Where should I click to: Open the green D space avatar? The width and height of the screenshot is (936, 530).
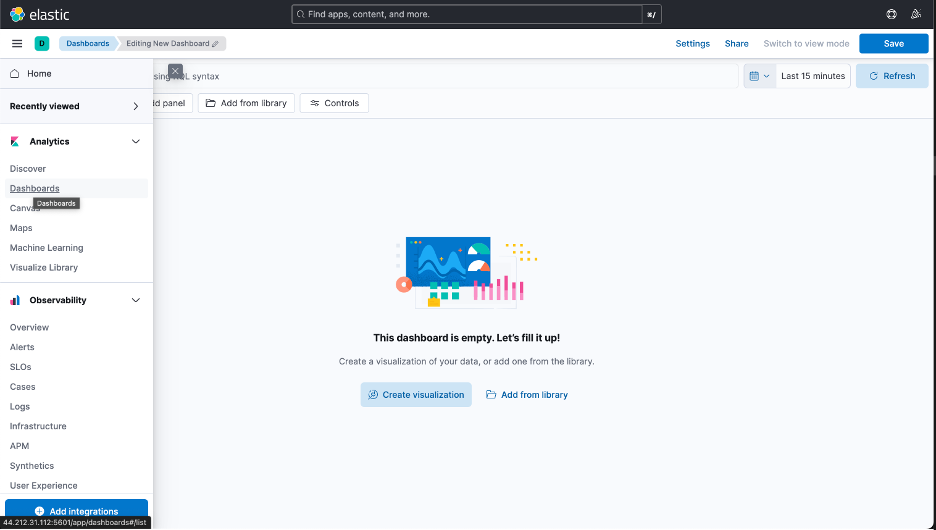tap(42, 44)
